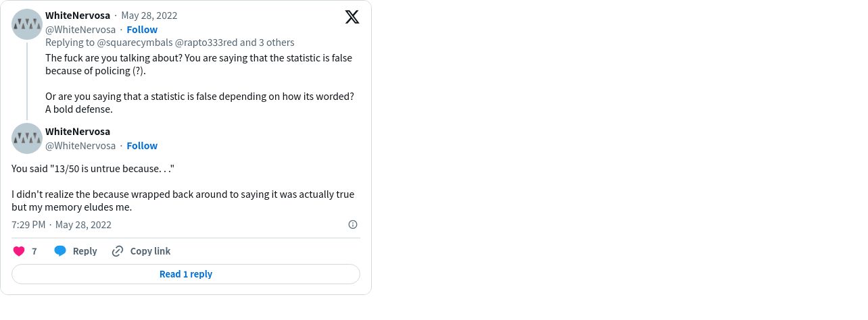The image size is (868, 320).
Task: Open the May 28, 2022 date in header
Action: [x=149, y=16]
